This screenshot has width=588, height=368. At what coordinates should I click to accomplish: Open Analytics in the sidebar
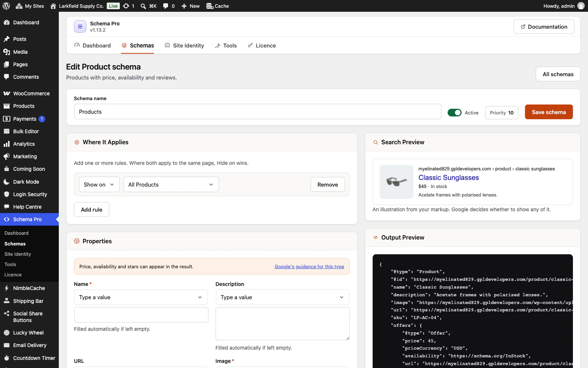(29, 144)
